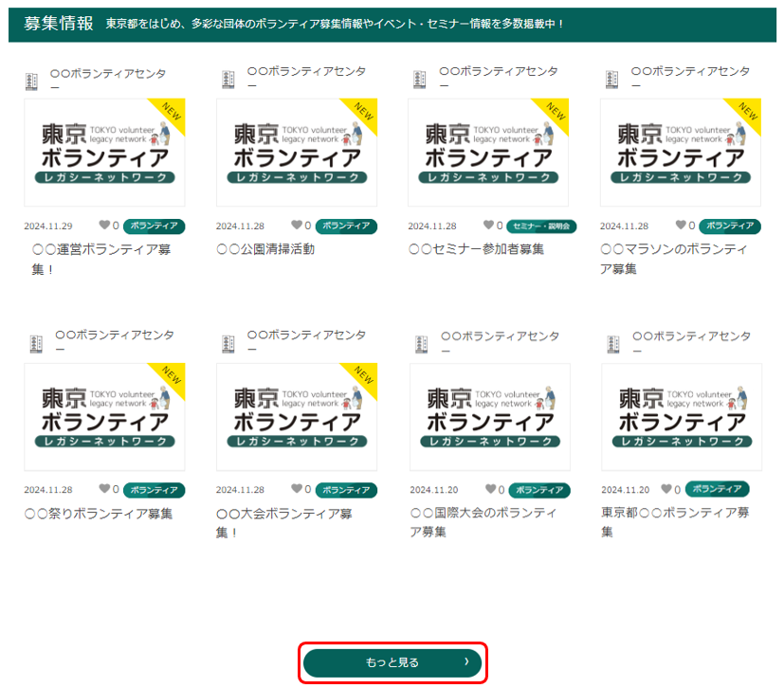Click organization building icon above ○○運営ボランティア募集
The width and height of the screenshot is (784, 688).
(32, 81)
